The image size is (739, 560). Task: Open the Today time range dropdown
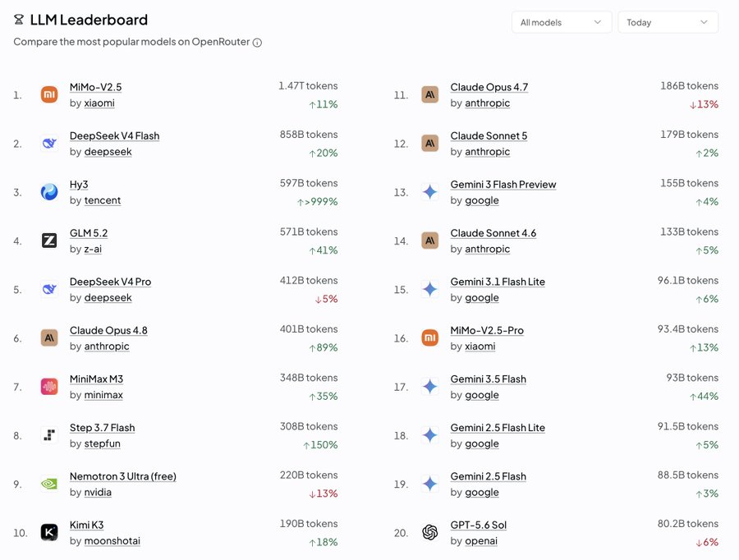click(668, 22)
